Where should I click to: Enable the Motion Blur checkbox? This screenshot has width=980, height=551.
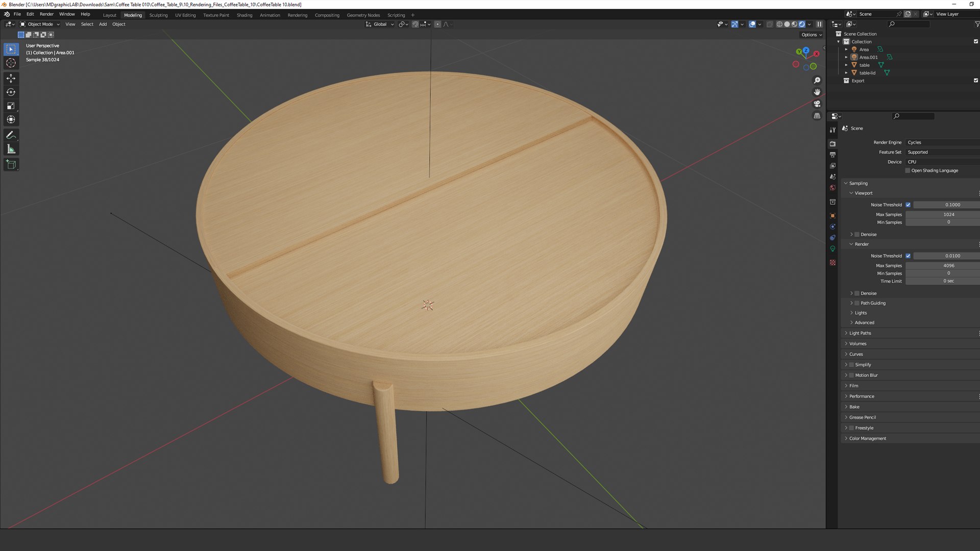[851, 375]
